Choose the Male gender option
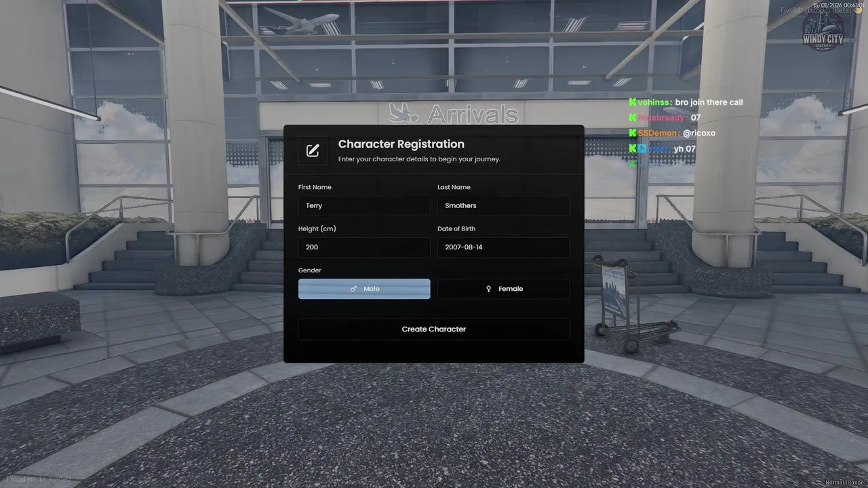868x488 pixels. coord(364,289)
